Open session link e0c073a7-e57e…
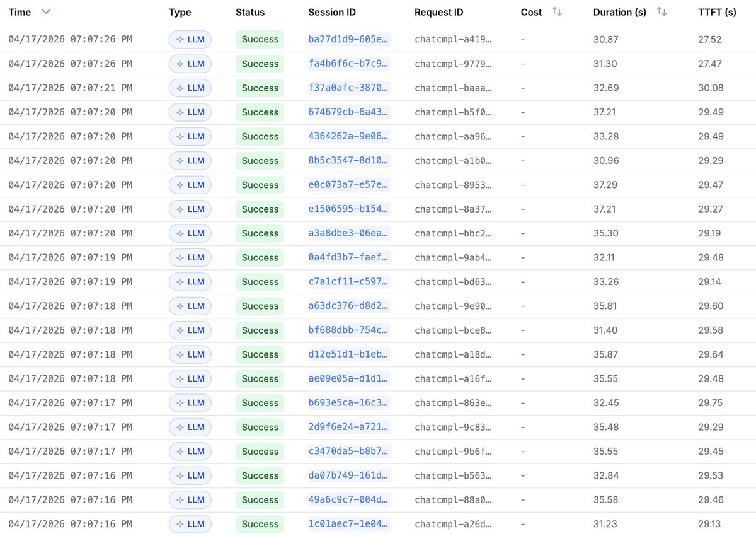 pos(349,185)
